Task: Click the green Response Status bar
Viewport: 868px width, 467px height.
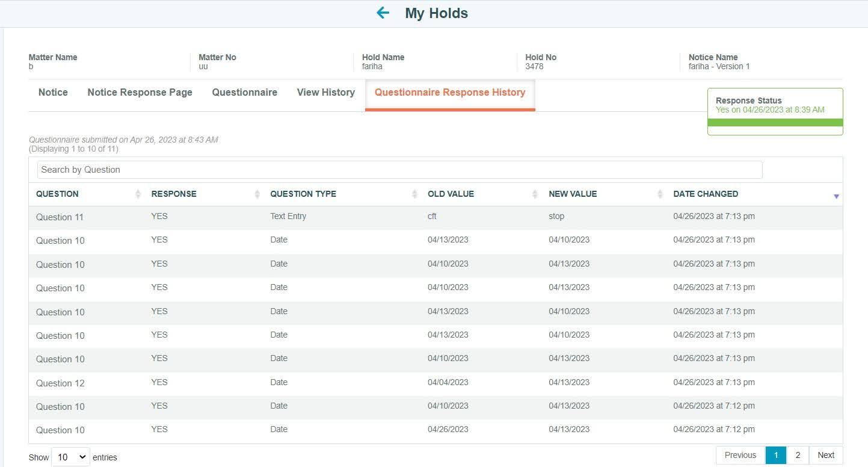Action: tap(775, 122)
